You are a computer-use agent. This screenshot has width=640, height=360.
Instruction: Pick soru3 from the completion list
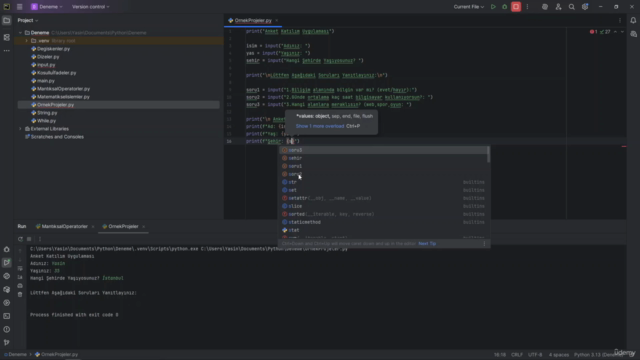click(x=383, y=150)
